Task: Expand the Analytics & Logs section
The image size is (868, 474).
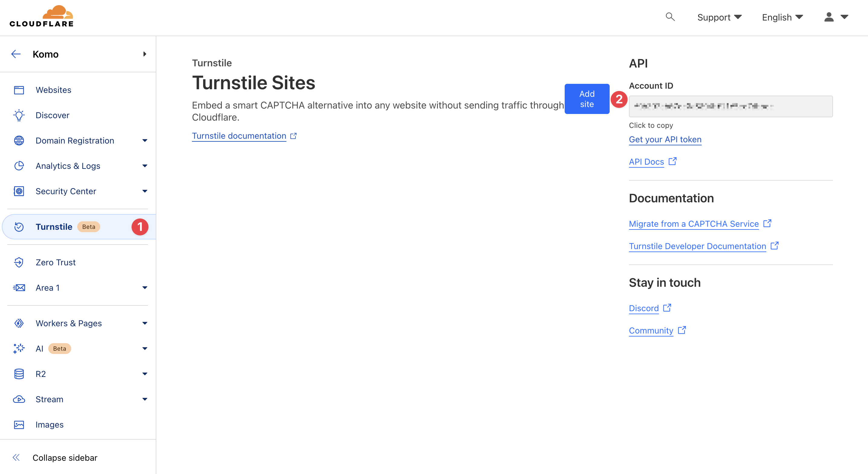Action: (x=145, y=166)
